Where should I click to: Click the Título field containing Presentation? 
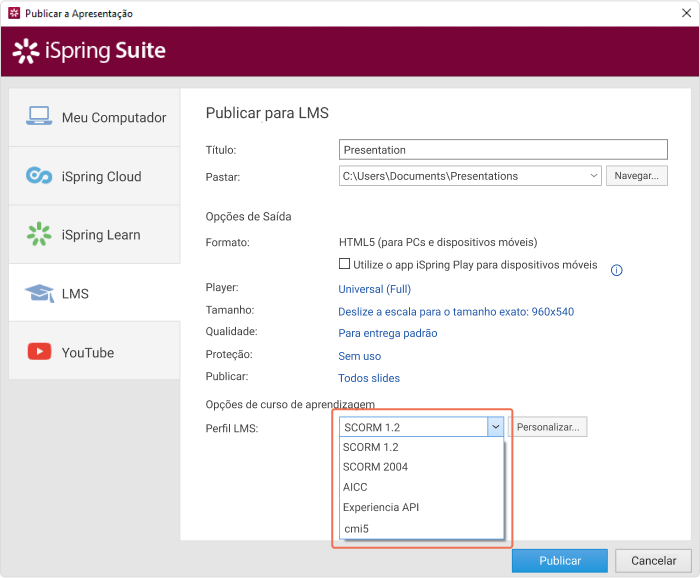(503, 150)
